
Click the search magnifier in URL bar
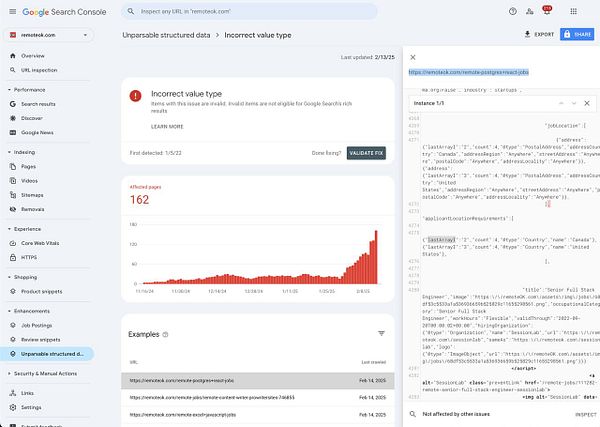[131, 11]
